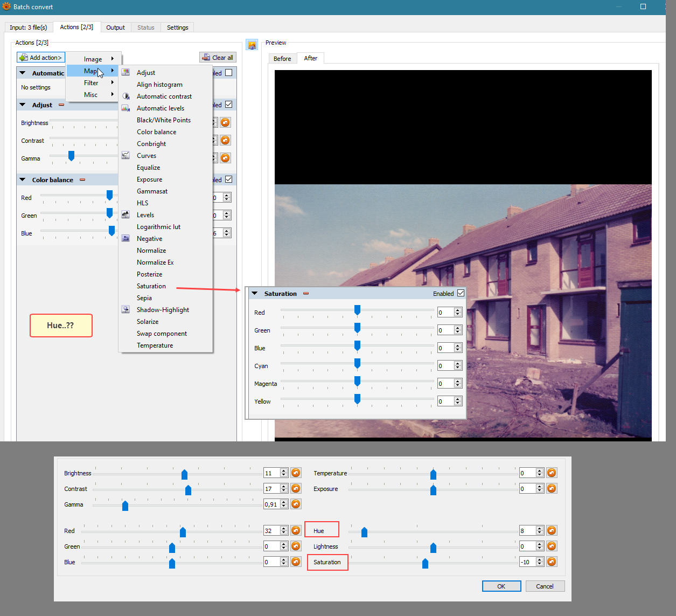Uncheck the Adjust action enabled checkbox
The image size is (676, 616).
pyautogui.click(x=229, y=105)
